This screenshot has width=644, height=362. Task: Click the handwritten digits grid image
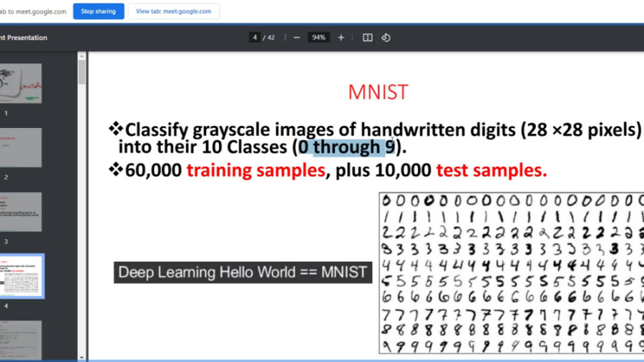512,273
